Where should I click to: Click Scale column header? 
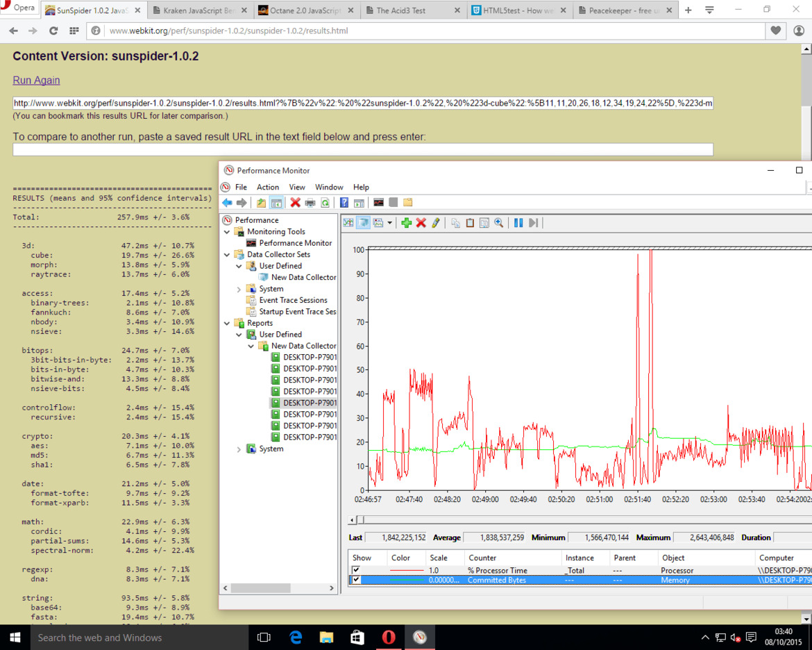pos(445,558)
